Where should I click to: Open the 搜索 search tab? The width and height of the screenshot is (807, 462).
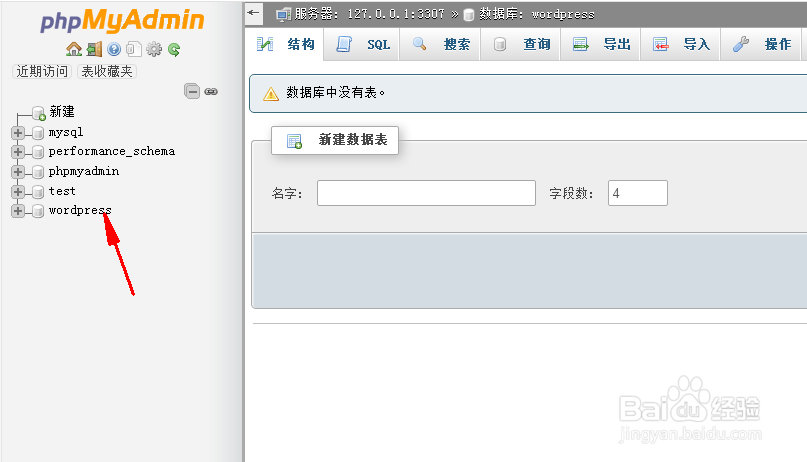(441, 44)
